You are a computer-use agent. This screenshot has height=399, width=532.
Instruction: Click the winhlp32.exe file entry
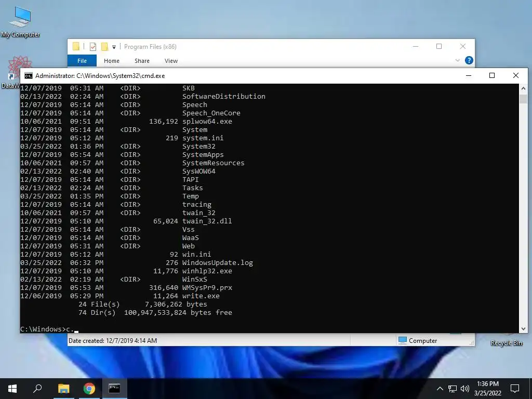click(207, 271)
